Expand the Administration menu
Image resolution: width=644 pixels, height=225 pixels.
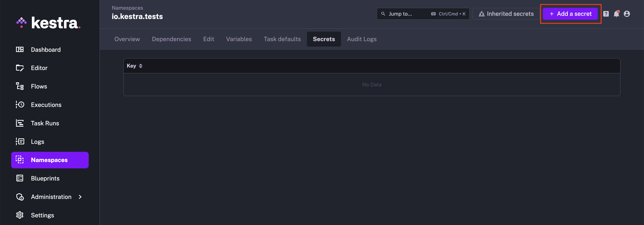pyautogui.click(x=51, y=197)
